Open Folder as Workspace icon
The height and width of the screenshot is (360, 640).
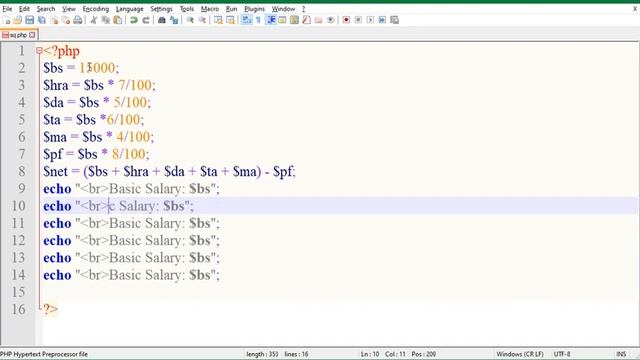[318, 20]
